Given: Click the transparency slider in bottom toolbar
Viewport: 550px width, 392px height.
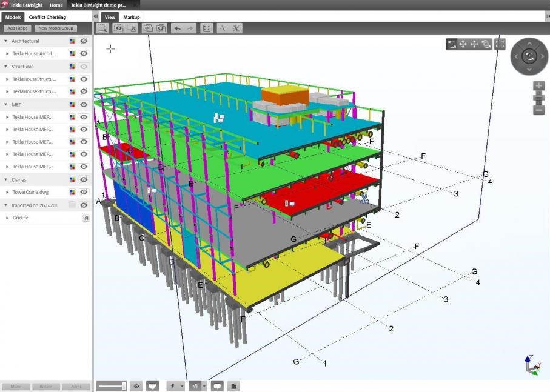Looking at the screenshot, I should coord(112,386).
